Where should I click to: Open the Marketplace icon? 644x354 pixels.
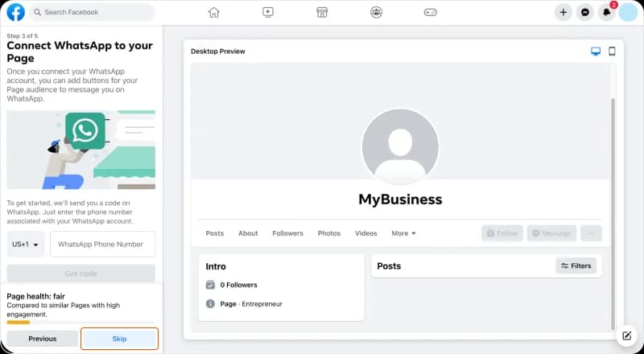[322, 12]
